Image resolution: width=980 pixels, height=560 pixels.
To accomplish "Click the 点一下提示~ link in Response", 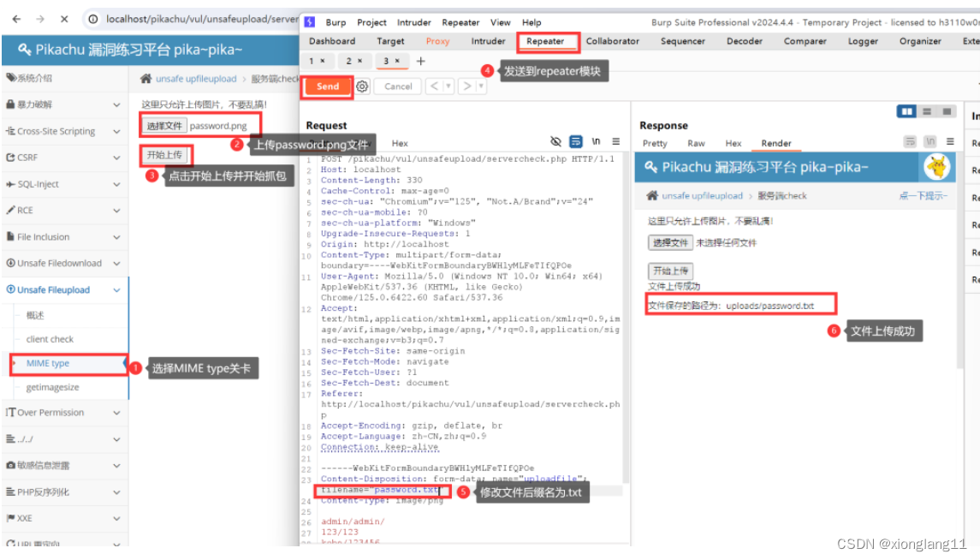I will click(x=924, y=195).
